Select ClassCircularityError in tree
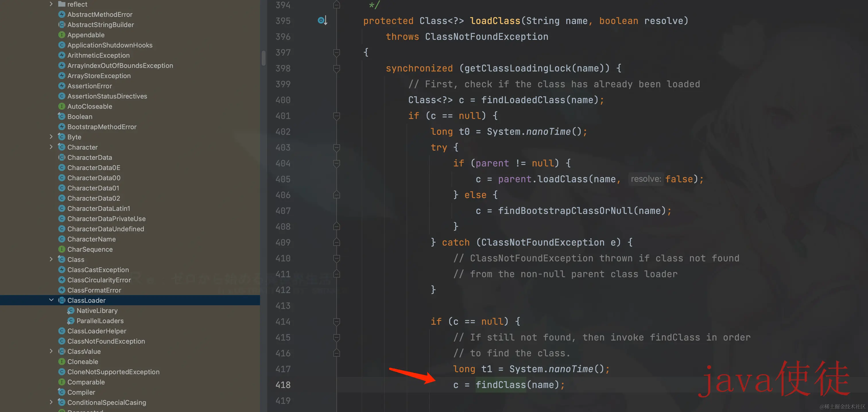868x412 pixels. coord(99,280)
